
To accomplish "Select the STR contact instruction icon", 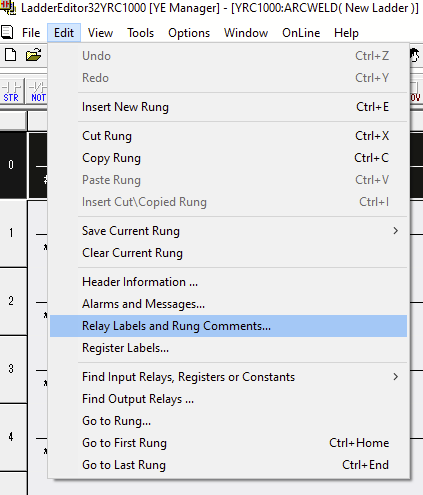I will tap(12, 91).
